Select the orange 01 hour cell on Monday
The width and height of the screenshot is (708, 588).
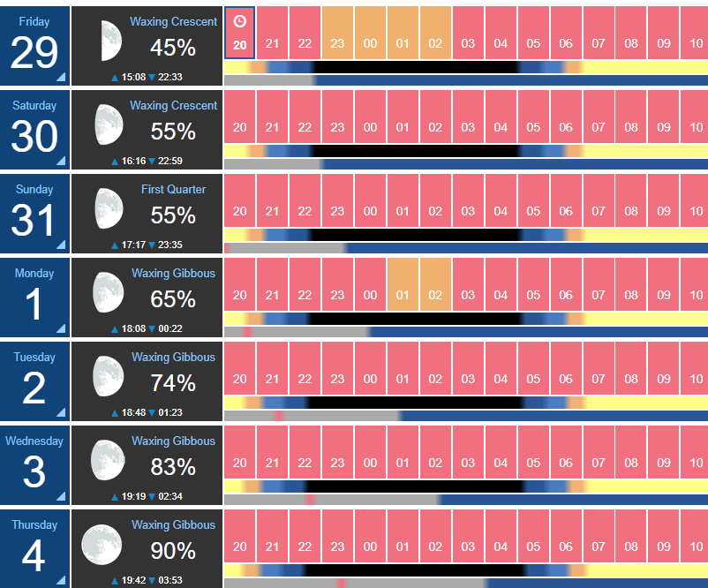tap(403, 284)
